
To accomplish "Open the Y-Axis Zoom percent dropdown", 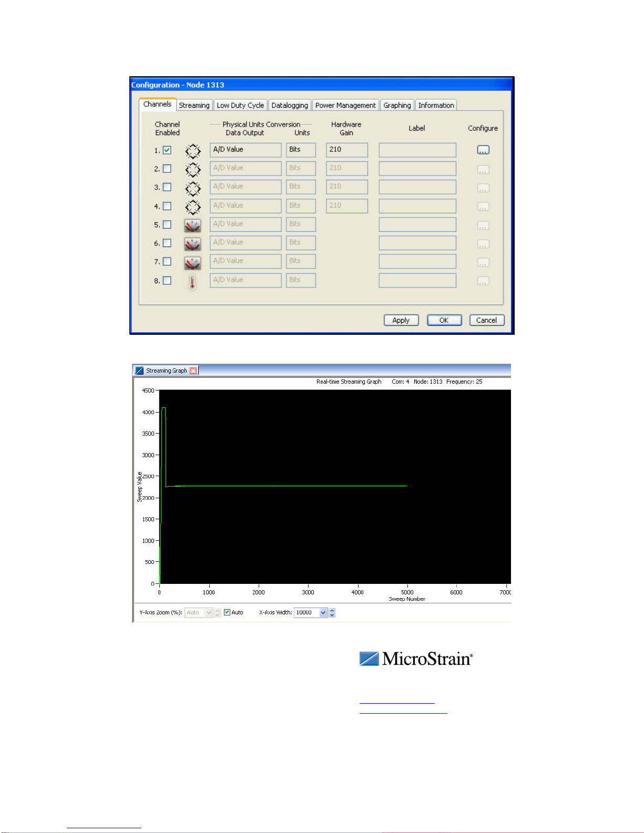I will 209,613.
